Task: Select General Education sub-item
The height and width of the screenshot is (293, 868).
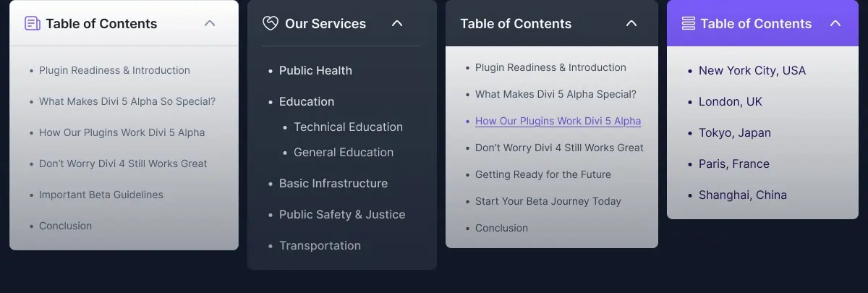Action: pyautogui.click(x=344, y=152)
